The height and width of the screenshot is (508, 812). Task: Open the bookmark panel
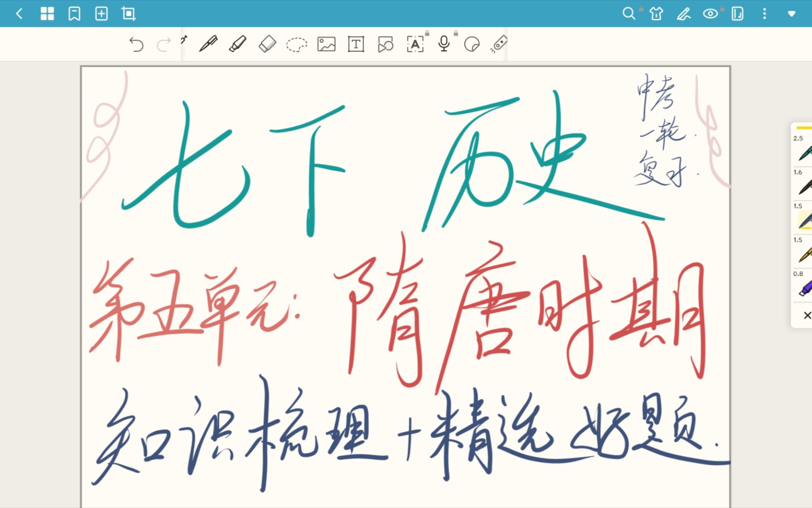74,14
